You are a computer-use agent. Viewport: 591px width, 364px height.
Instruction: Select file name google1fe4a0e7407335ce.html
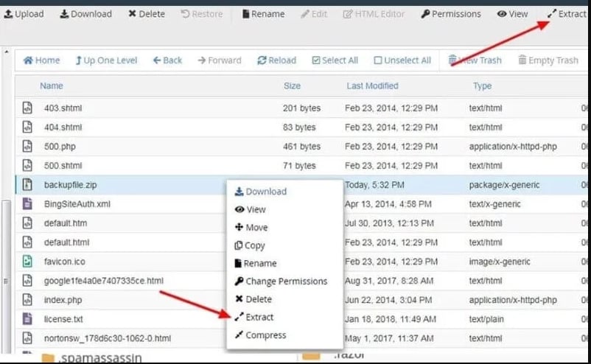[x=104, y=281]
